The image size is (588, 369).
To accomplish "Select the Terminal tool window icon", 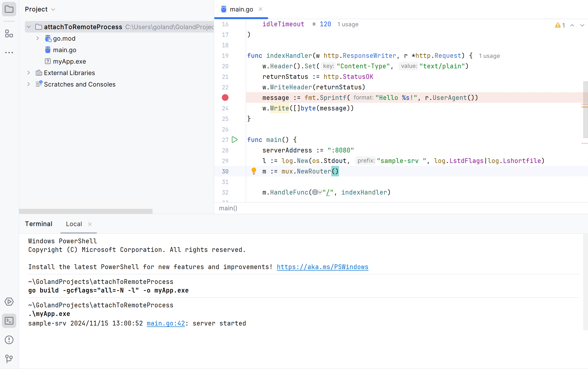I will point(9,321).
